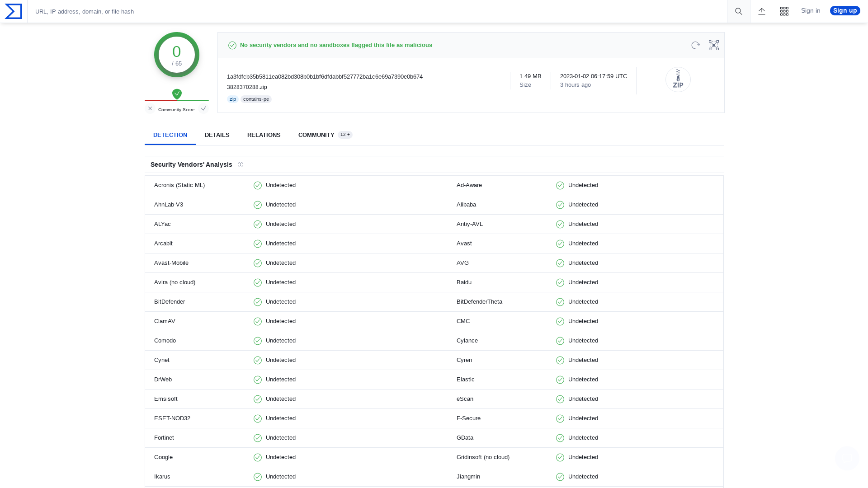Viewport: 868px width, 488px height.
Task: Click the 1.49 MB size value
Action: [530, 76]
